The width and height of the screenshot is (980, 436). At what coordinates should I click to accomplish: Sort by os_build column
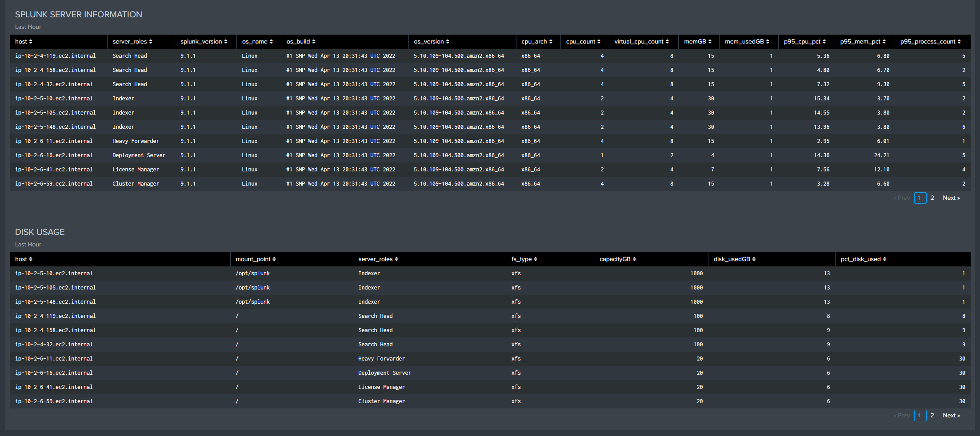301,42
